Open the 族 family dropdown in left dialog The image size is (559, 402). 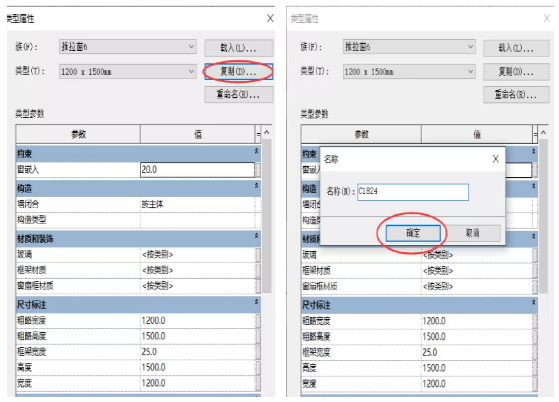[128, 47]
